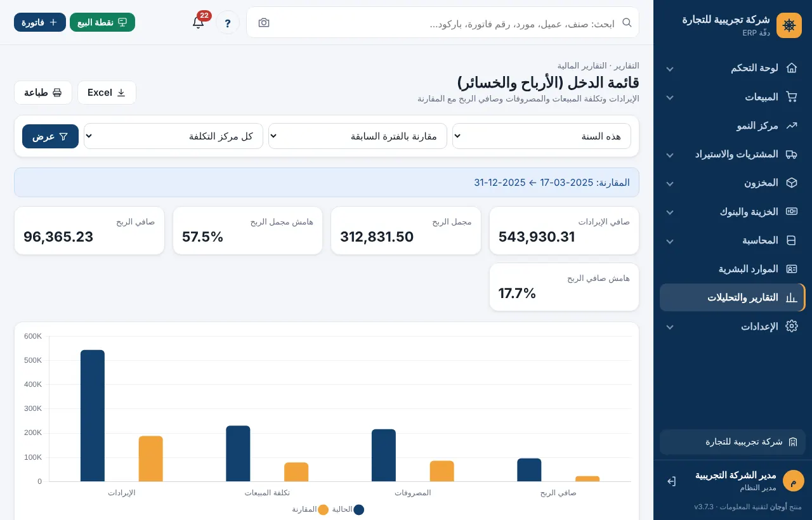Toggle the المقارنة legend color swatch

[324, 509]
